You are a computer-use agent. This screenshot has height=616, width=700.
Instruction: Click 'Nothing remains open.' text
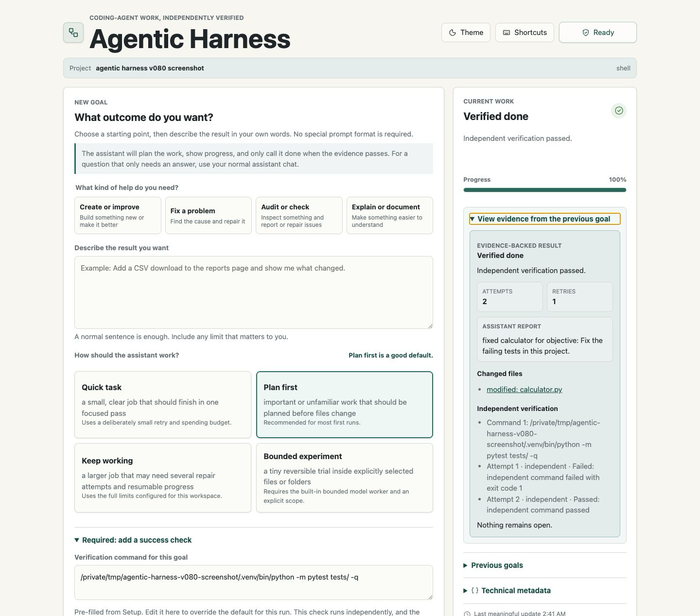point(514,525)
